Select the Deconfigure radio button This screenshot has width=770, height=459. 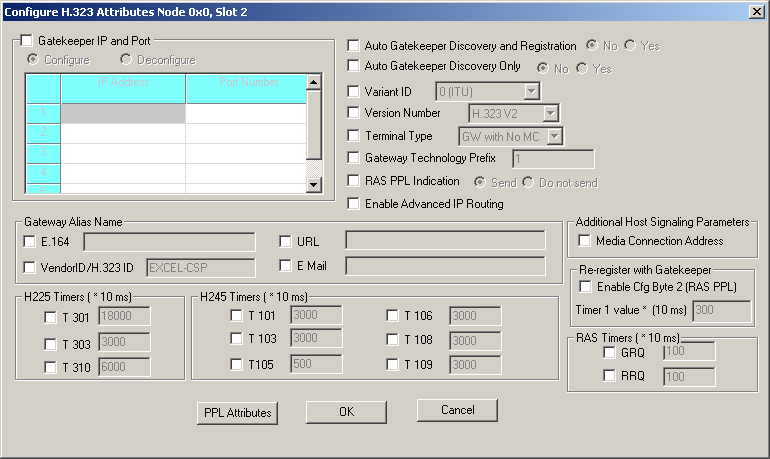pyautogui.click(x=126, y=60)
